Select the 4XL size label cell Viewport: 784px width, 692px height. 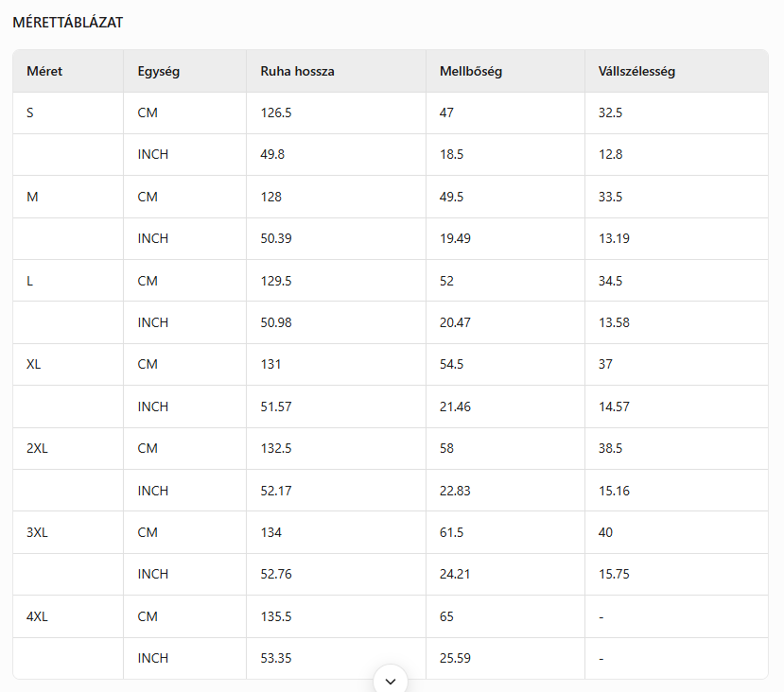[x=37, y=616]
